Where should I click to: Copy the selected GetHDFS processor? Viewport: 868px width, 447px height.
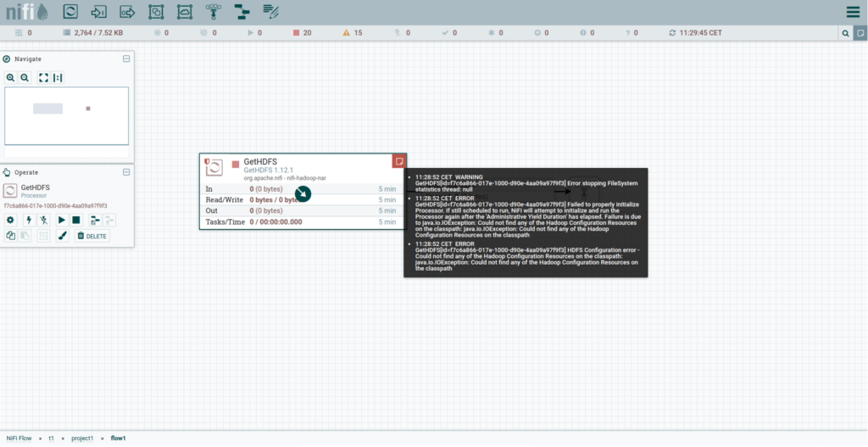pos(10,236)
